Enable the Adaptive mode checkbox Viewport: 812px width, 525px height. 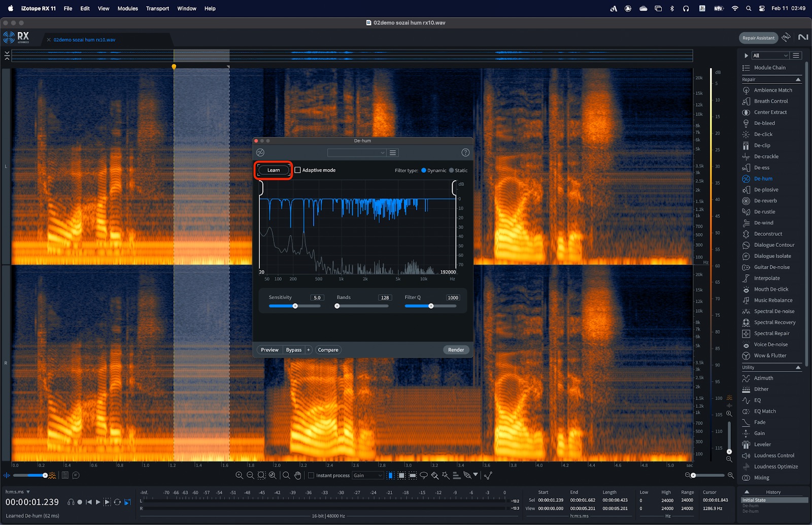pyautogui.click(x=298, y=170)
